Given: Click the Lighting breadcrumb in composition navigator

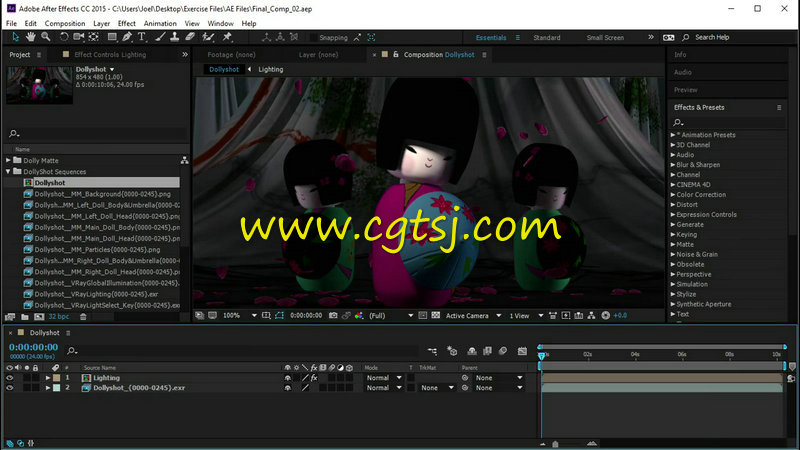Looking at the screenshot, I should click(x=270, y=69).
